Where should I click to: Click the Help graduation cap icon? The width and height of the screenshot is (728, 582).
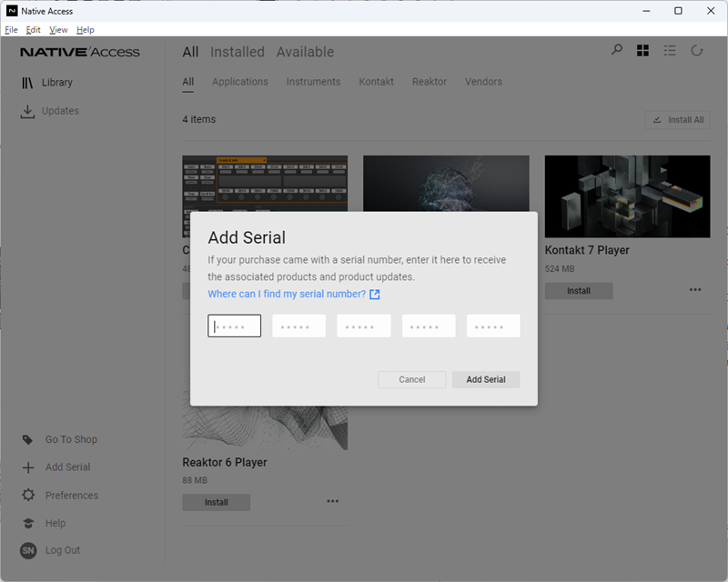(x=28, y=523)
